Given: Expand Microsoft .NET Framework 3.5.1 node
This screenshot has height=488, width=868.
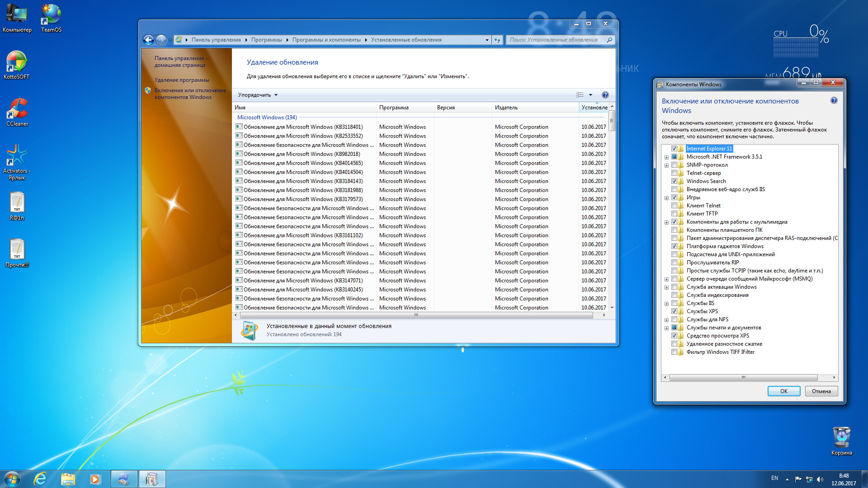Looking at the screenshot, I should click(666, 157).
